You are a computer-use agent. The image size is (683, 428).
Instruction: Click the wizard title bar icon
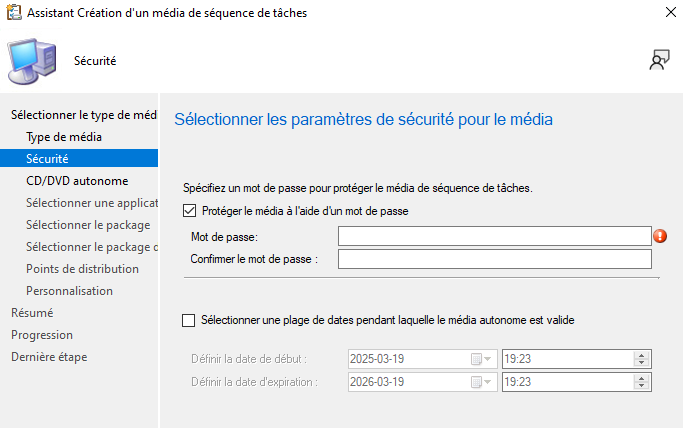click(x=11, y=13)
